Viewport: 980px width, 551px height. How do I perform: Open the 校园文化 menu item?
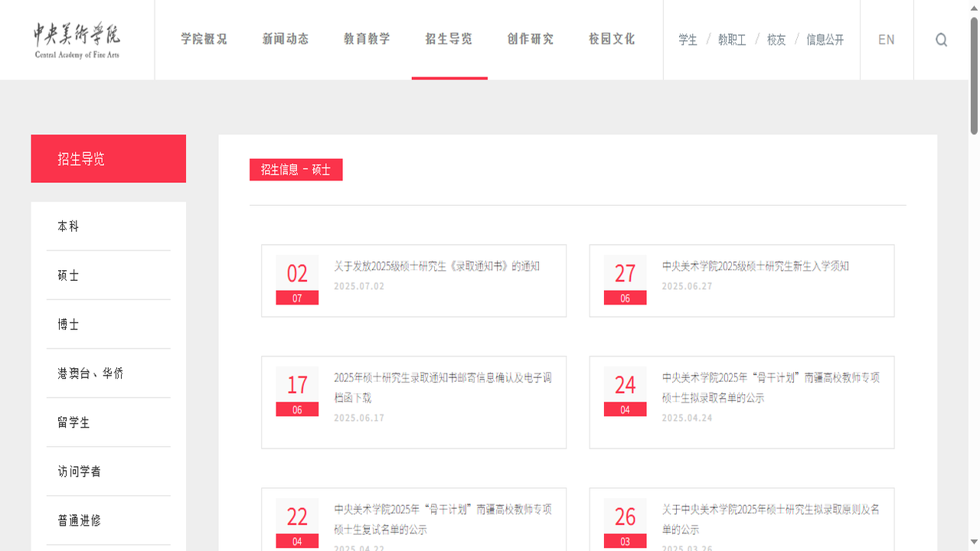(x=610, y=39)
